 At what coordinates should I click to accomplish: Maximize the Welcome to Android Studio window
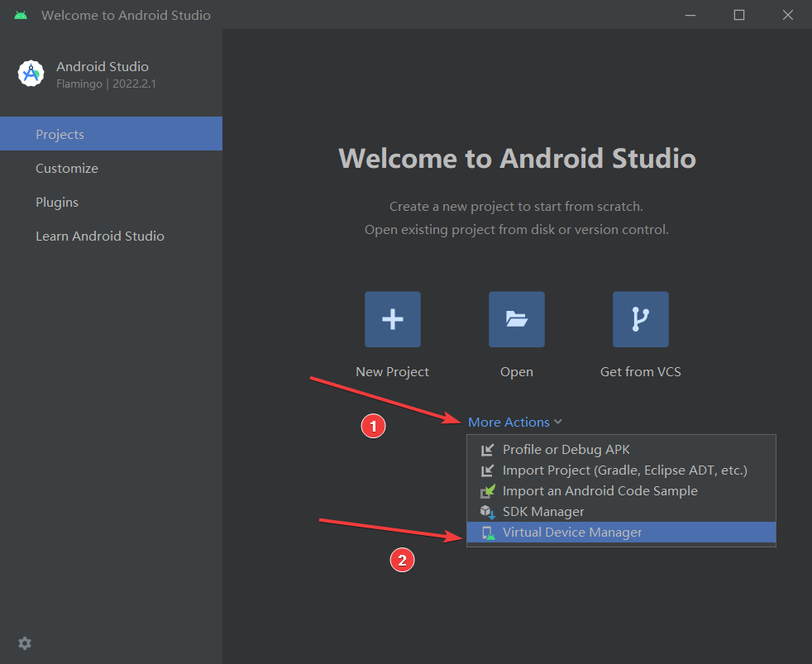[x=739, y=15]
